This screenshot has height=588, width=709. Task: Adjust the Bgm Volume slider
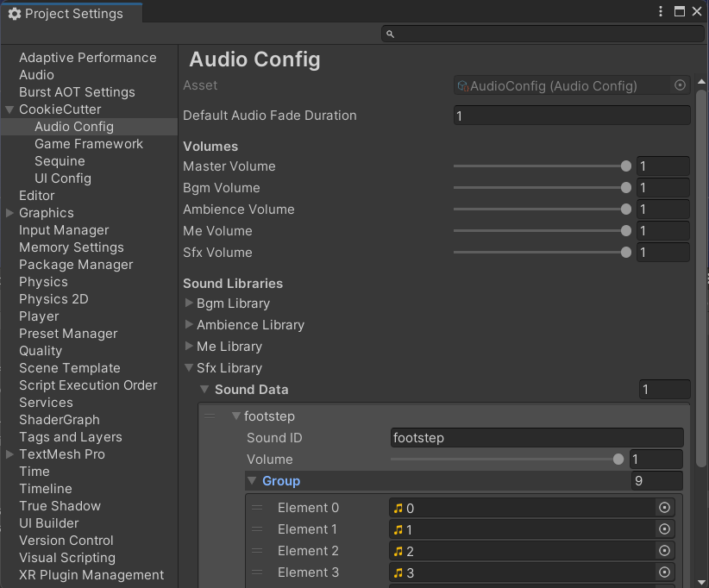coord(543,188)
